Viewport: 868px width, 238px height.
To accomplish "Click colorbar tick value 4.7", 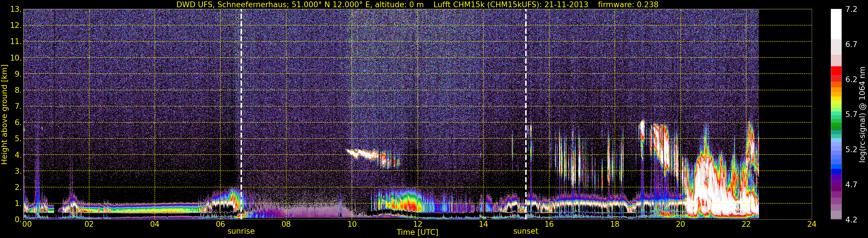I will (x=851, y=184).
